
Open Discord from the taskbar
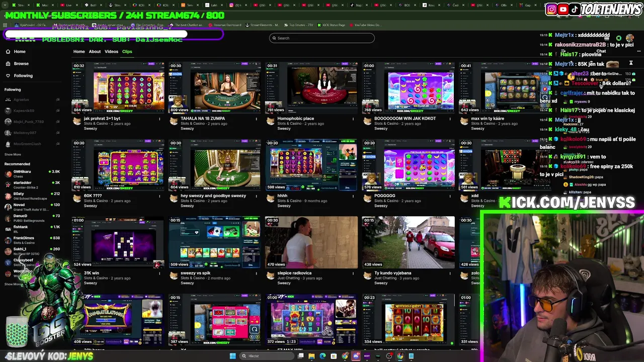tap(356, 356)
